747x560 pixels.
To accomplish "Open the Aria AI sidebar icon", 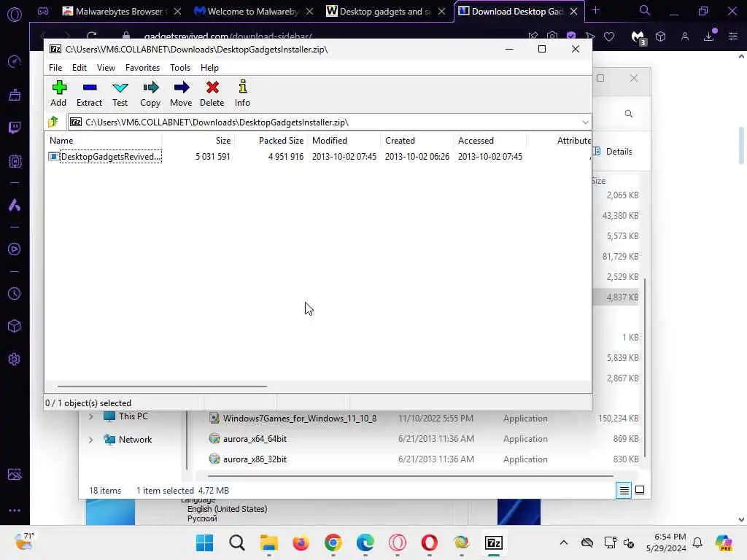I will point(15,205).
